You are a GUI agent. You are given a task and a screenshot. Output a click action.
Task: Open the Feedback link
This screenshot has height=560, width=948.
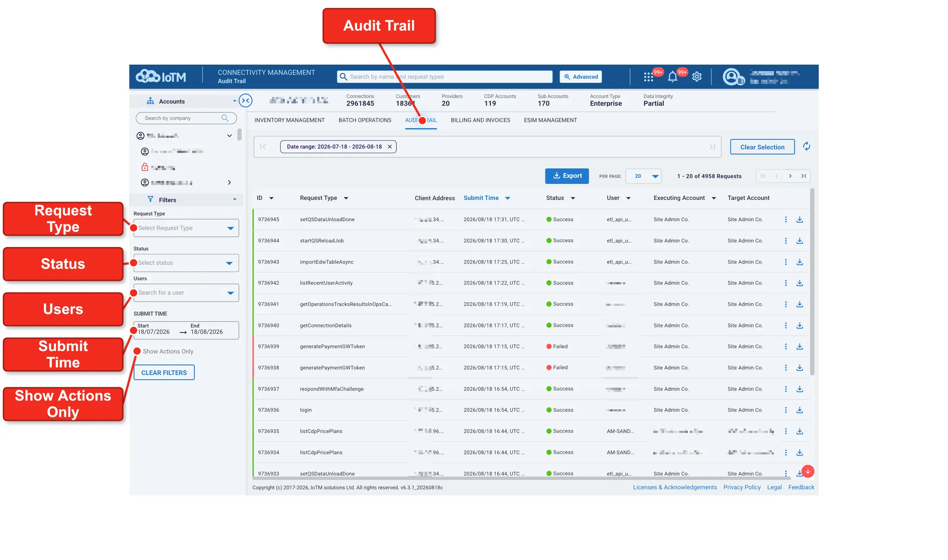pyautogui.click(x=801, y=487)
